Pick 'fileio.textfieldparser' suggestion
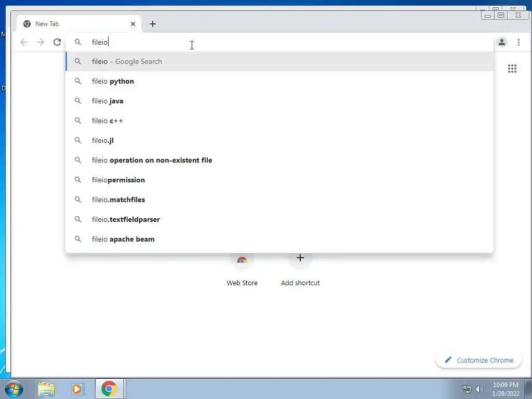Image resolution: width=532 pixels, height=399 pixels. coord(280,219)
